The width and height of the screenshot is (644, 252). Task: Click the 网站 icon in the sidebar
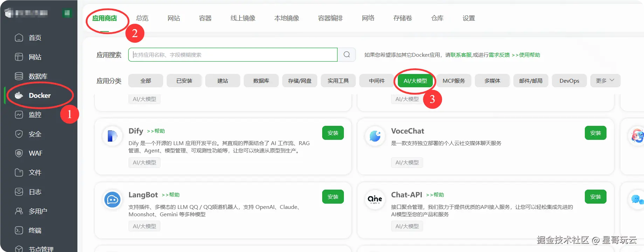(19, 57)
